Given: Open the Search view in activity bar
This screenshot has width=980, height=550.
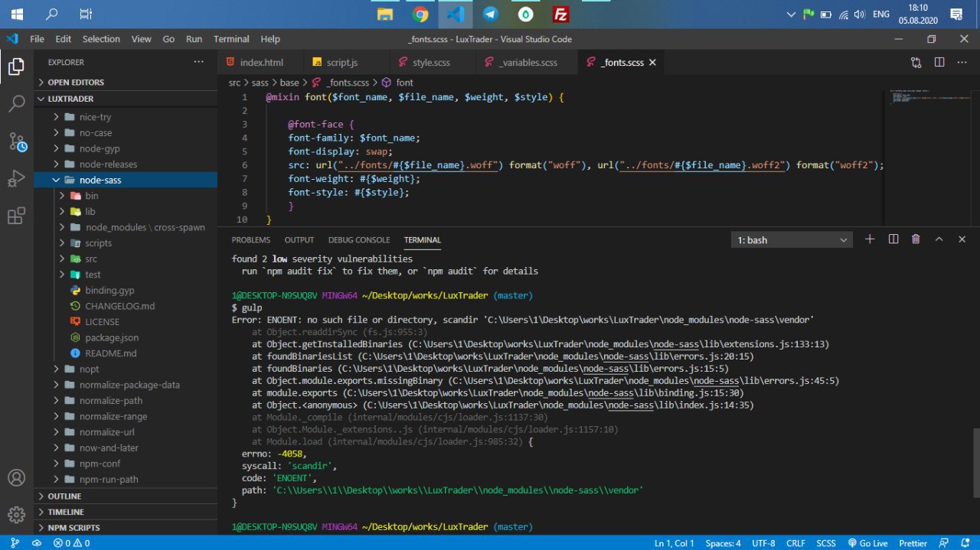Looking at the screenshot, I should tap(16, 104).
